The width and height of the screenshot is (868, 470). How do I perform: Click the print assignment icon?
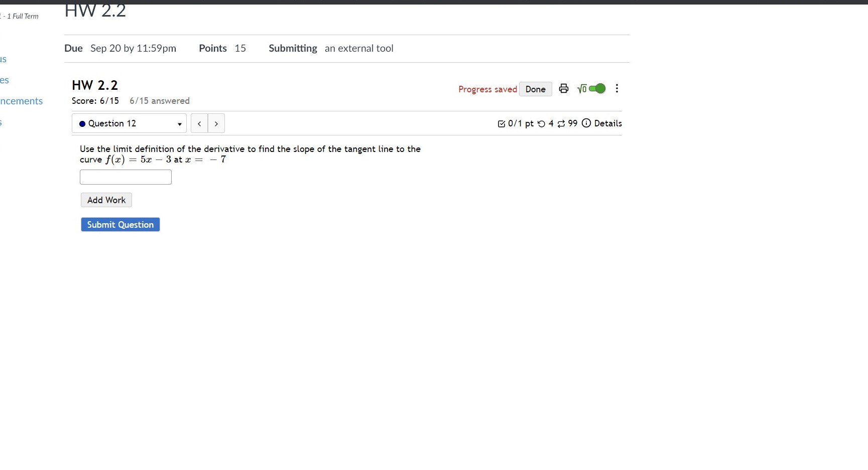[563, 88]
